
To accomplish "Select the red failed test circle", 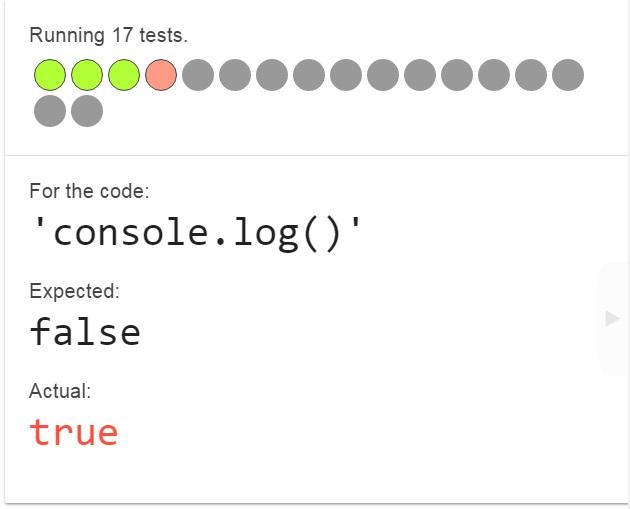I will [x=161, y=75].
